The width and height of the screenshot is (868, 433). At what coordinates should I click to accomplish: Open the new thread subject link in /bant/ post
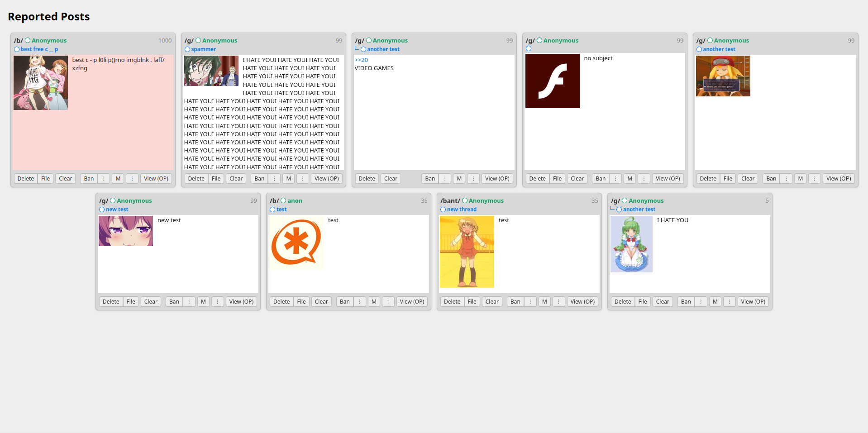point(462,209)
